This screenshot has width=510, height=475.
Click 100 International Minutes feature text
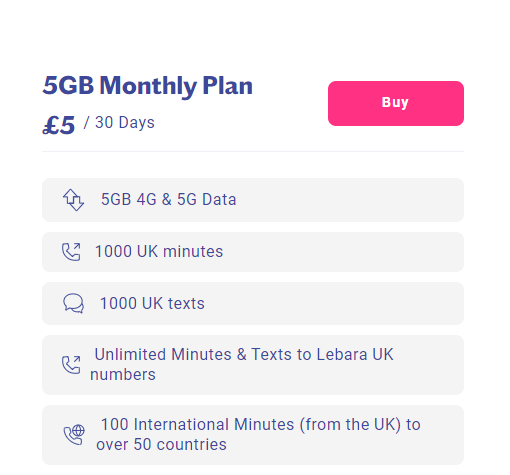click(261, 425)
